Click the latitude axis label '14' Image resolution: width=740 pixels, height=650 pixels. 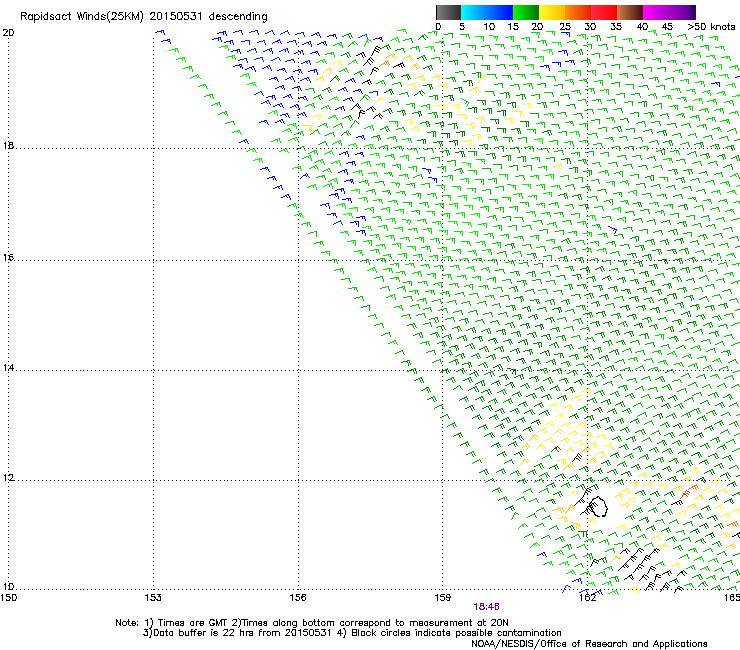[x=8, y=368]
